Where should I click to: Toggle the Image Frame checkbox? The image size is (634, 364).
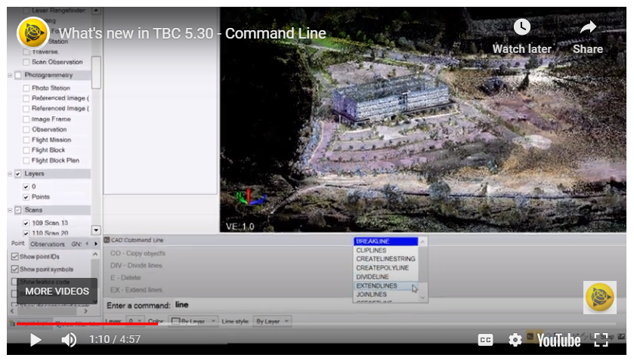[26, 119]
